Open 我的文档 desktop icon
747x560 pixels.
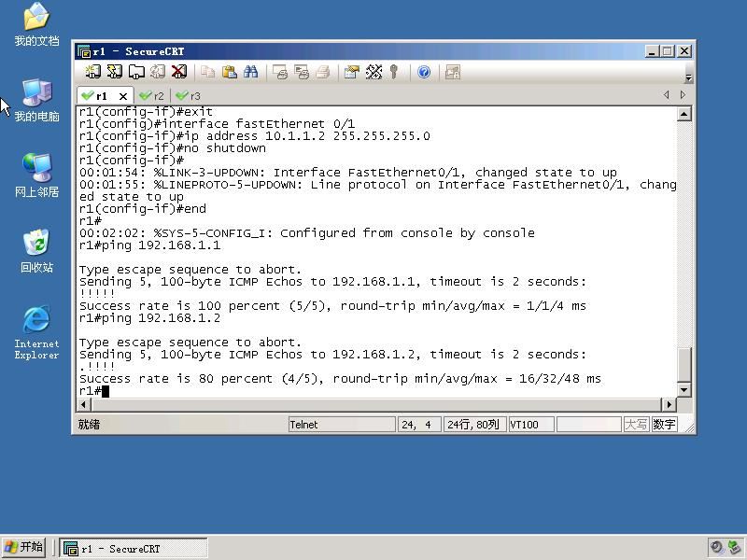[x=36, y=24]
